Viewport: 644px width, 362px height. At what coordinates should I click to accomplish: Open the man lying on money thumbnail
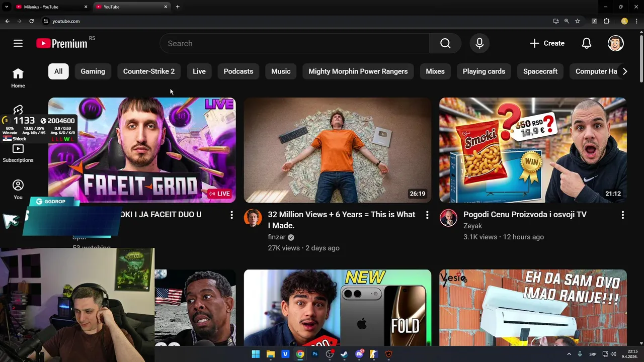click(x=338, y=150)
